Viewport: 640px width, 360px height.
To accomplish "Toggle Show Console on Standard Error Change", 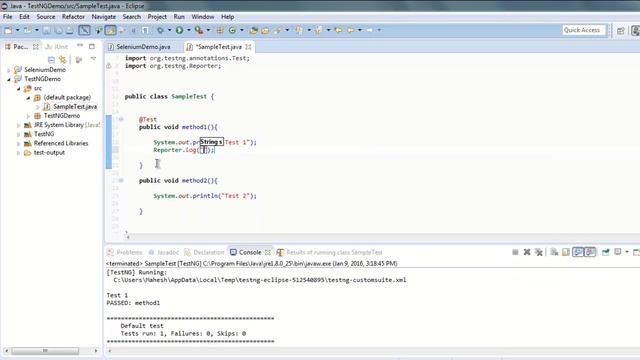I will coord(590,252).
